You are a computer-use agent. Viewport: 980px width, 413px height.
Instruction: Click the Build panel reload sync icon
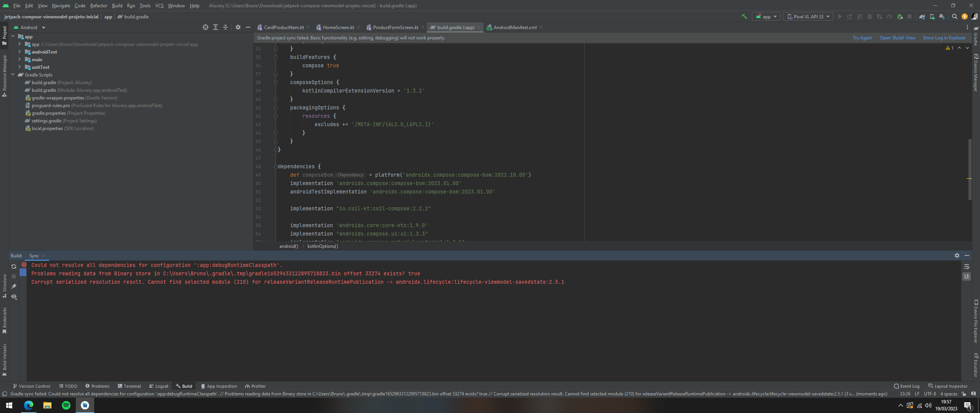point(14,267)
